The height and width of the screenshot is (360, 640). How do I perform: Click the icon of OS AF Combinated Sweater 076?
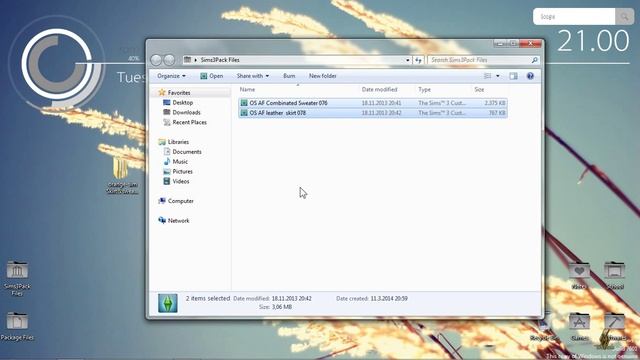(244, 103)
